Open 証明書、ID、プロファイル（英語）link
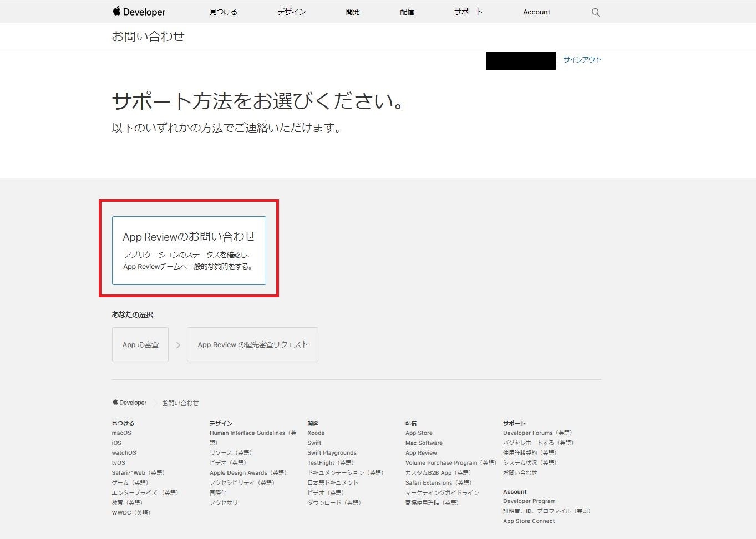 547,511
